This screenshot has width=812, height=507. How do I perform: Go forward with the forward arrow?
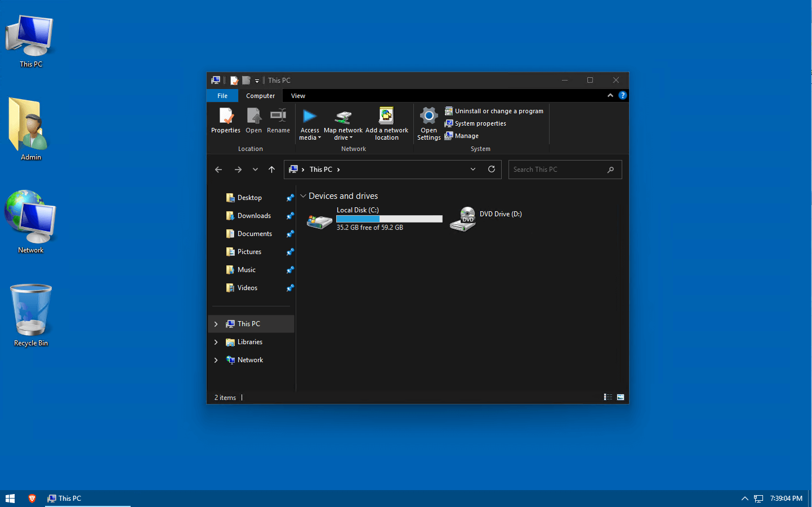point(238,170)
